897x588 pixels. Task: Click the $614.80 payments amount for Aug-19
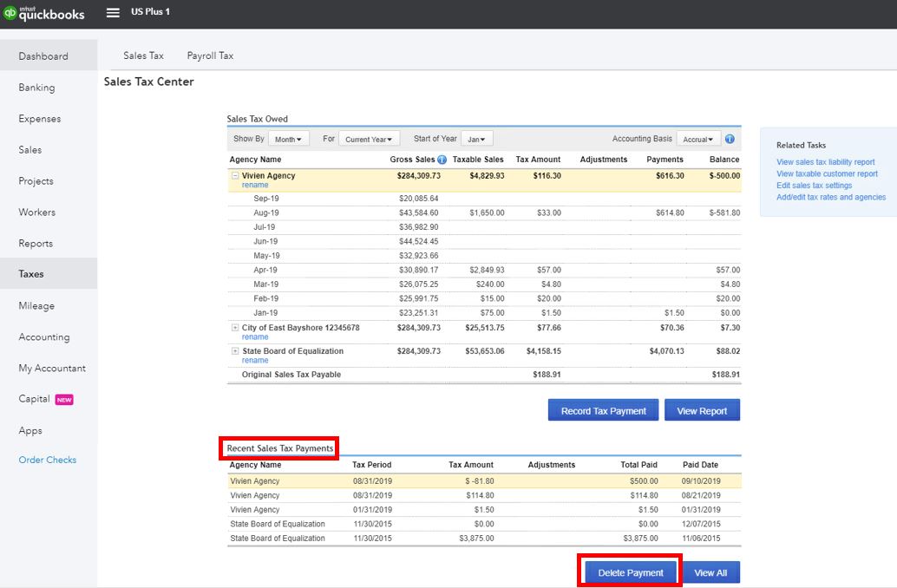[x=670, y=212]
